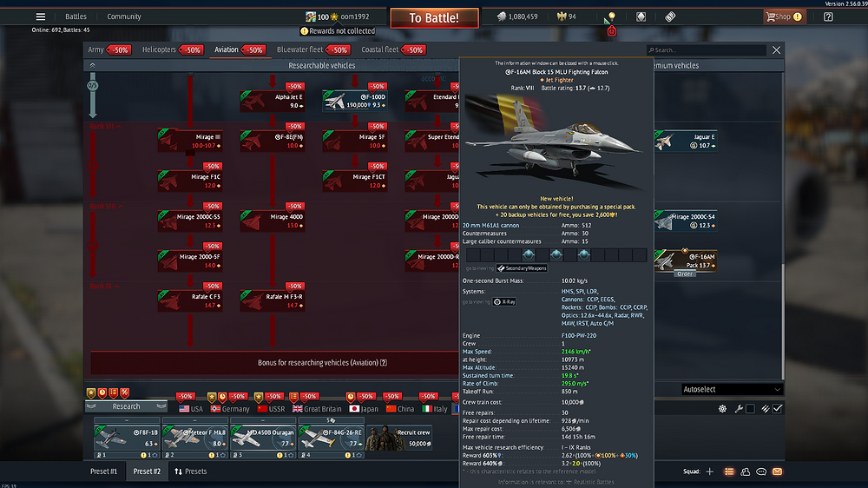Open the hamburger main menu
The image size is (868, 488).
[41, 16]
